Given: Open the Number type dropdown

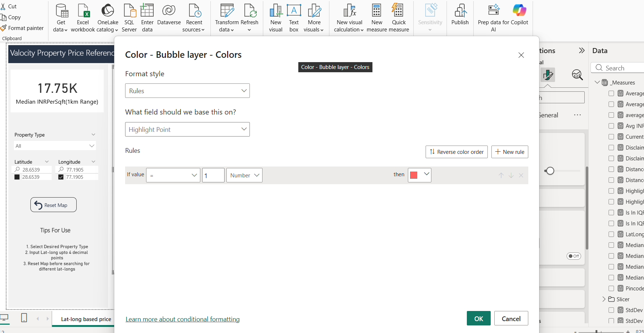Looking at the screenshot, I should pyautogui.click(x=244, y=175).
